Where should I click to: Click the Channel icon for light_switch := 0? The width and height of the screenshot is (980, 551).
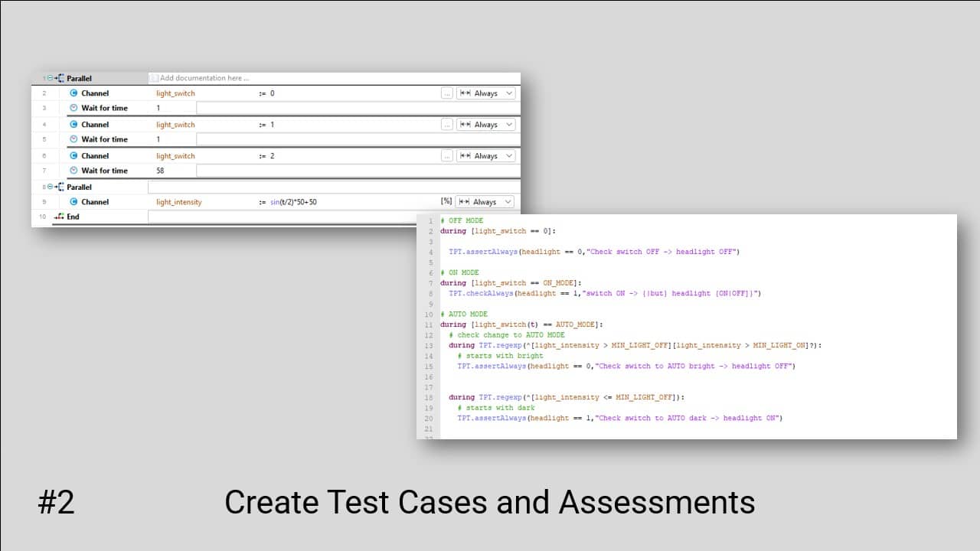tap(73, 93)
